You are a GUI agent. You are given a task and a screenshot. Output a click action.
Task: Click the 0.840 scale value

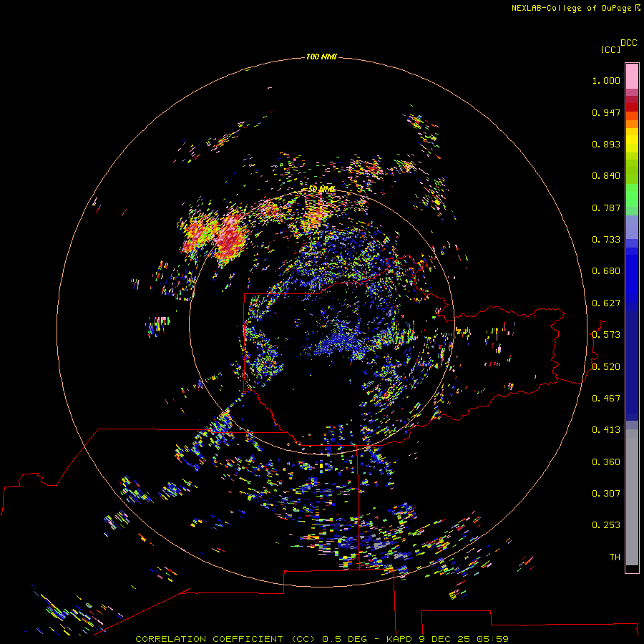(x=606, y=176)
